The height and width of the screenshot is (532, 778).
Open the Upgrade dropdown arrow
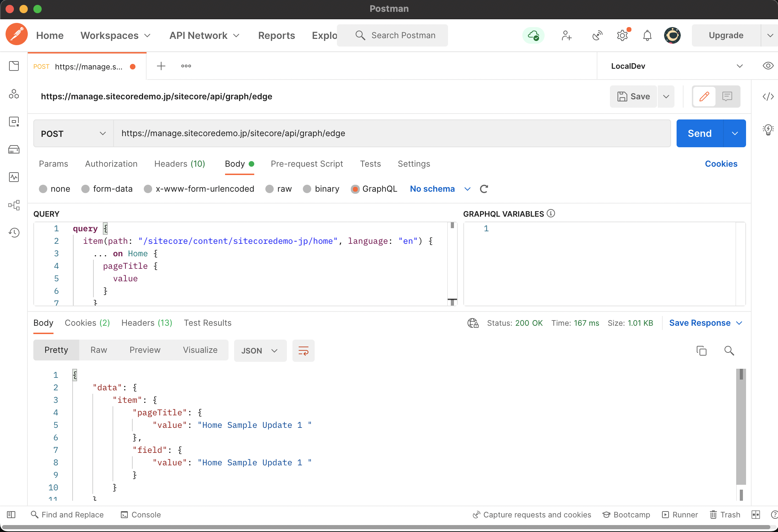click(770, 35)
